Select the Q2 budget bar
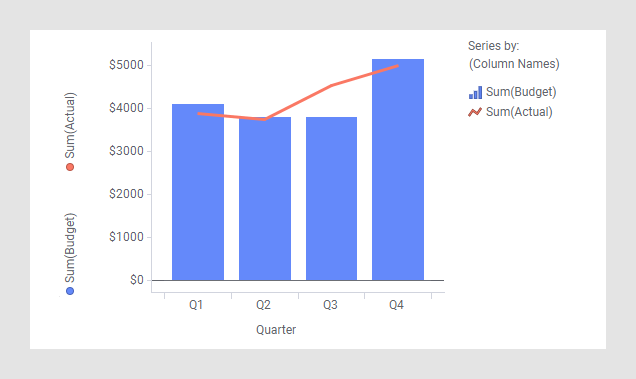This screenshot has width=636, height=379. tap(265, 198)
